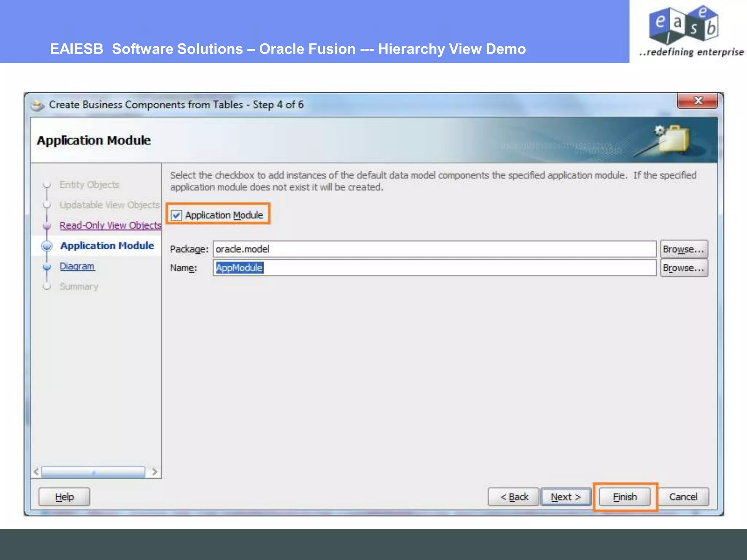This screenshot has height=560, width=747.
Task: Click the Entity Objects step label
Action: (x=89, y=184)
